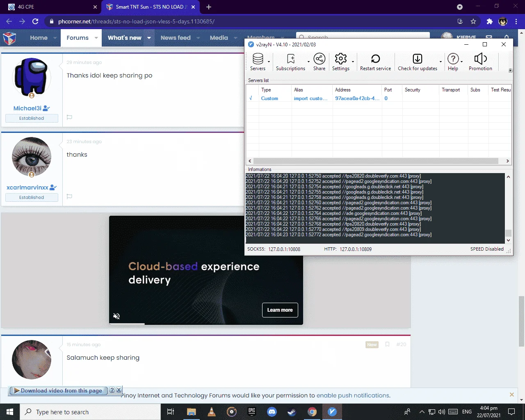Expand Servers dropdown arrow in v2rayN
This screenshot has width=525, height=420.
coord(269,62)
